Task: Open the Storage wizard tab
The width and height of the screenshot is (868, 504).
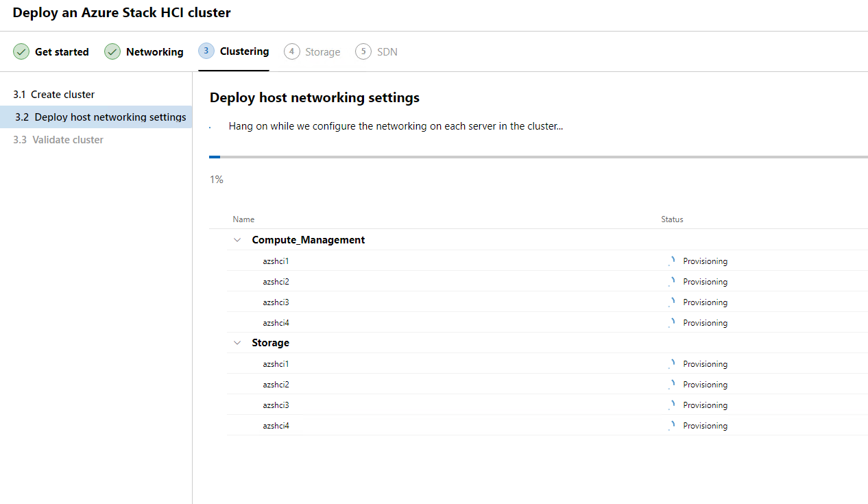Action: 322,52
